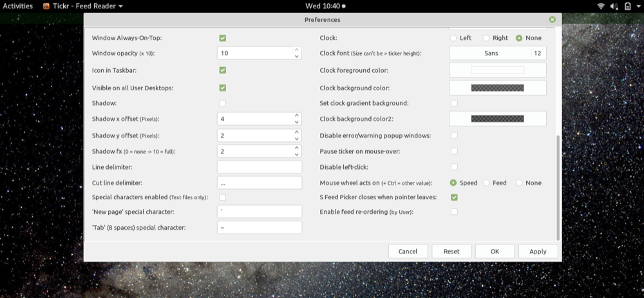Image resolution: width=644 pixels, height=298 pixels.
Task: Click the volume speaker icon
Action: 614,6
